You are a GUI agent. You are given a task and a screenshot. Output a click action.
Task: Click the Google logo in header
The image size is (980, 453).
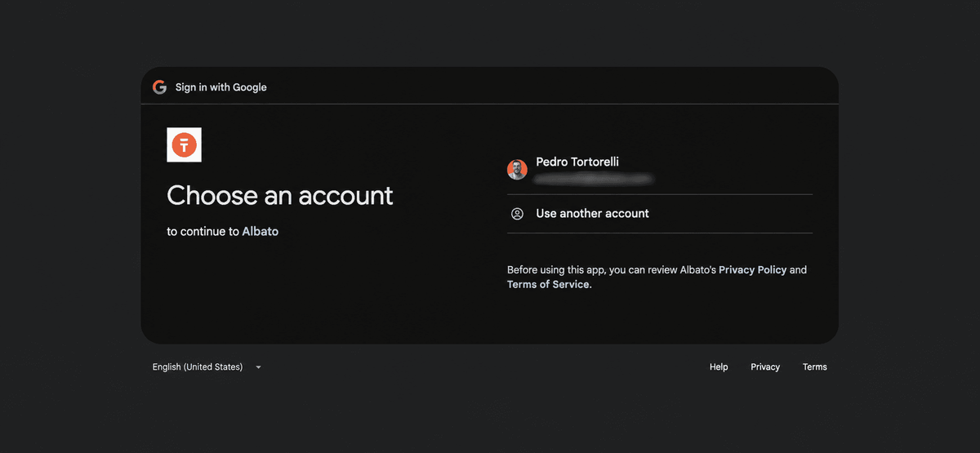[x=159, y=87]
